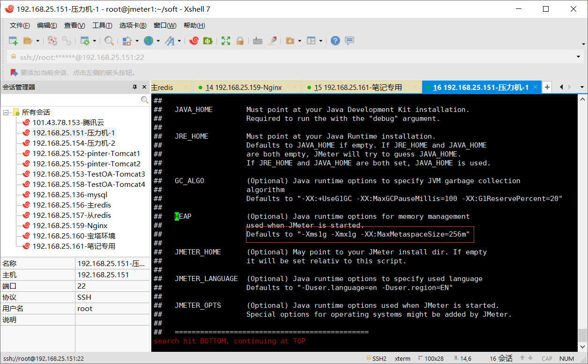This screenshot has height=364, width=588.
Task: Select session 192.168.25.152-pinter-Tomcat1
Action: (86, 154)
